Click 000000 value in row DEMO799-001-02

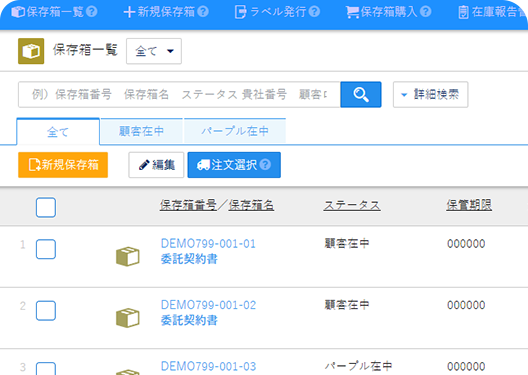[x=466, y=305]
